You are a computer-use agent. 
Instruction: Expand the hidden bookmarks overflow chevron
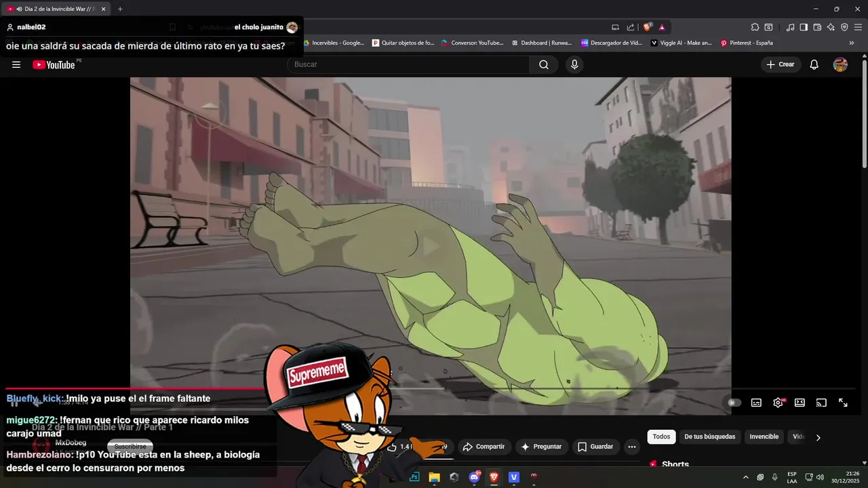(852, 43)
